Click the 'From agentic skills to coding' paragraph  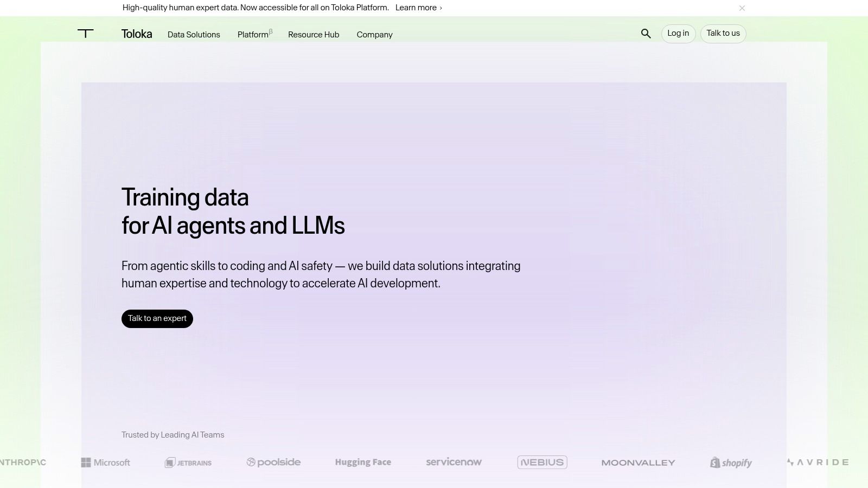click(x=321, y=274)
